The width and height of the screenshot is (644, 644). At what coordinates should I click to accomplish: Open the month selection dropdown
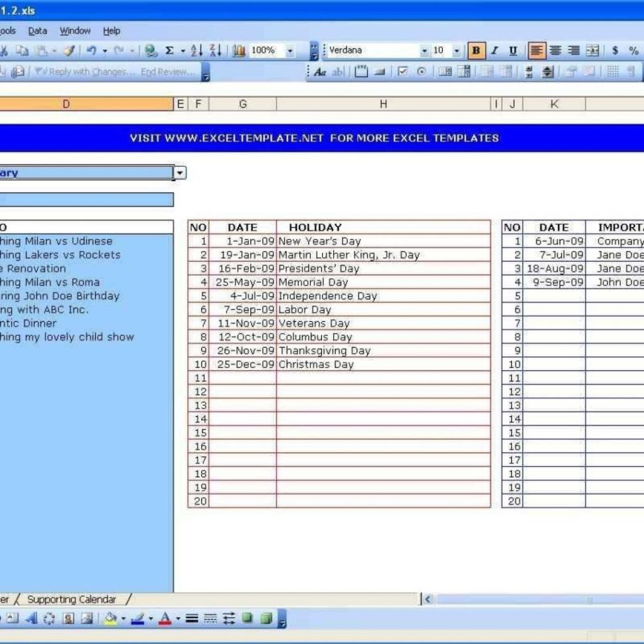(x=179, y=173)
